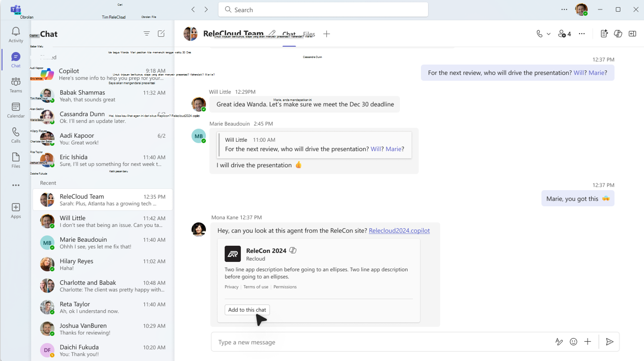
Task: Open the Copilot chat
Action: point(103,74)
